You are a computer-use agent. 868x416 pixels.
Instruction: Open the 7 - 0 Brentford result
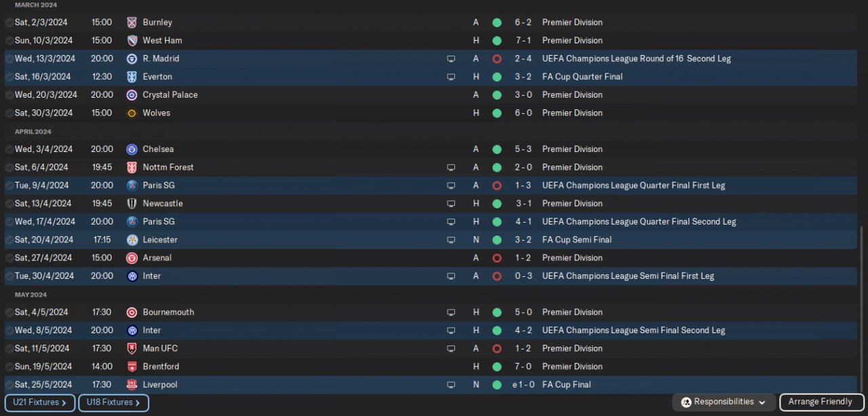[x=523, y=366]
